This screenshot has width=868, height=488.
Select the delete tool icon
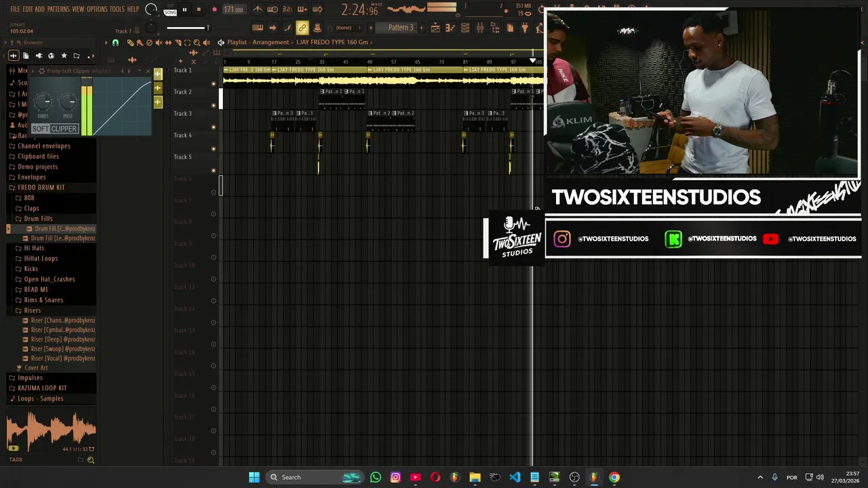click(149, 43)
